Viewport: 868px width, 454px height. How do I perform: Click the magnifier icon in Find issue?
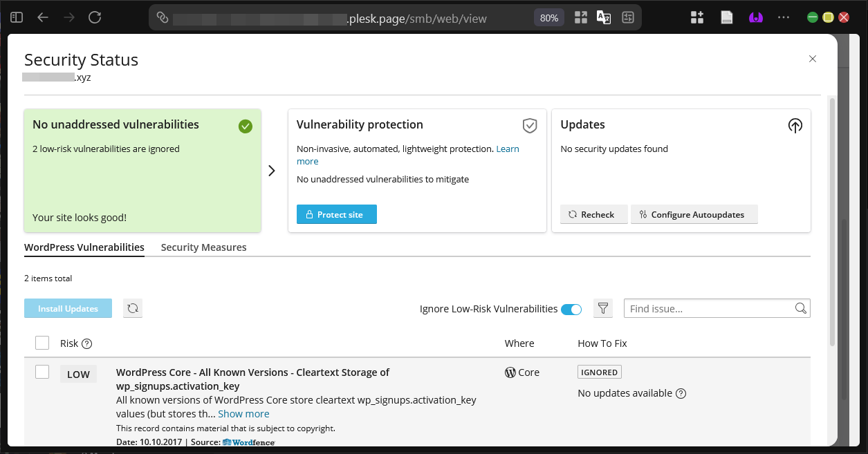(801, 308)
